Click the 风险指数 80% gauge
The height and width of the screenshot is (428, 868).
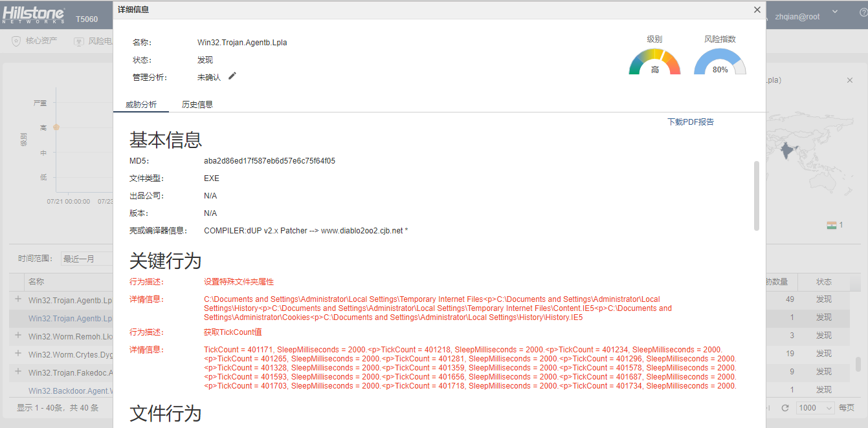[720, 62]
